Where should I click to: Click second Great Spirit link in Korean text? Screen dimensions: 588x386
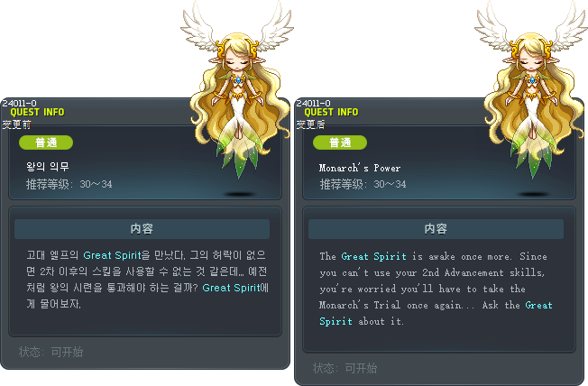(x=231, y=288)
